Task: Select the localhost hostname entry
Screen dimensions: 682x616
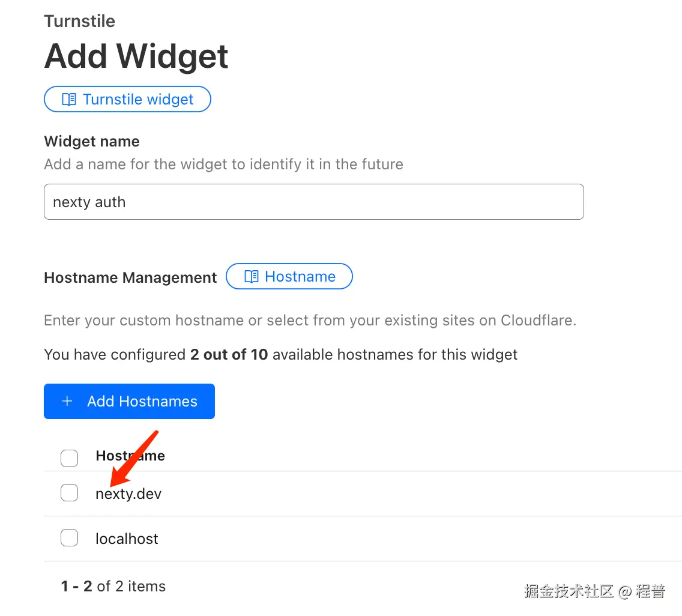Action: [127, 539]
